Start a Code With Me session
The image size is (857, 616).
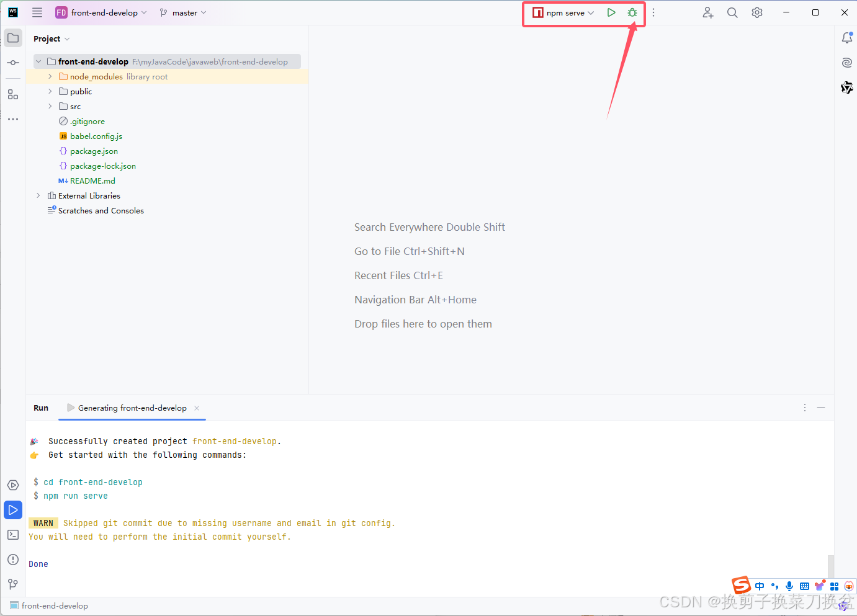coord(708,12)
